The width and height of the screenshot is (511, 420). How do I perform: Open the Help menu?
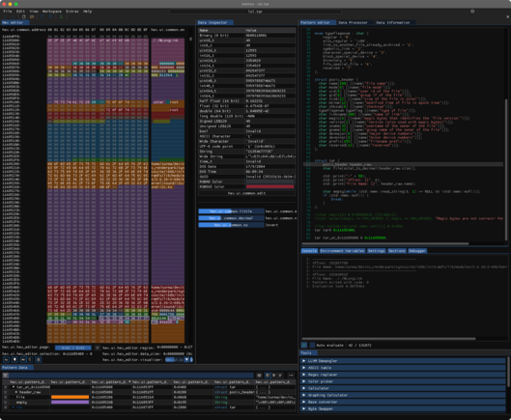click(87, 12)
